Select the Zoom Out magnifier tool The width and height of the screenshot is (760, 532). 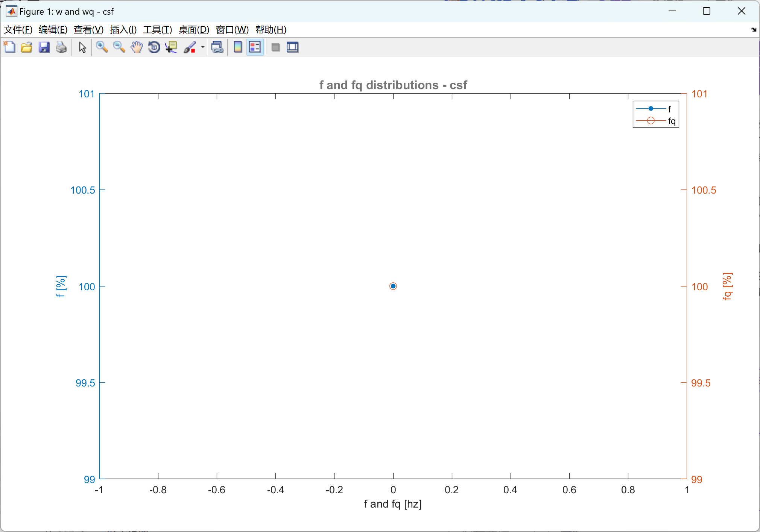(119, 47)
